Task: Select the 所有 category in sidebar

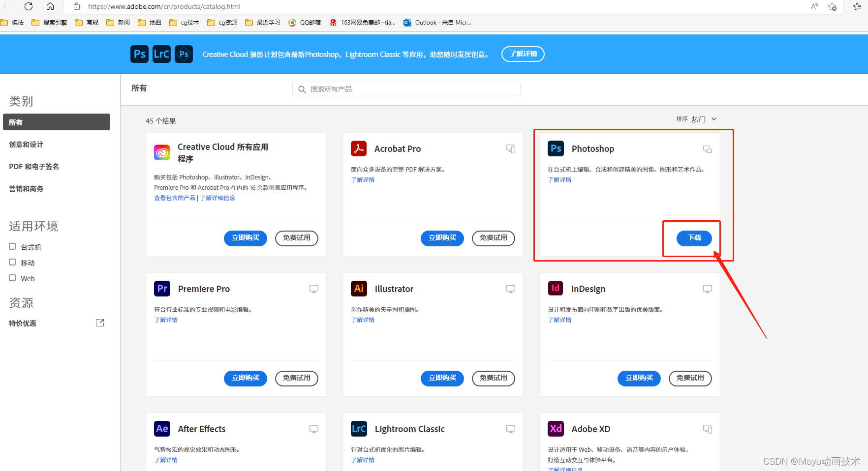Action: click(x=57, y=122)
